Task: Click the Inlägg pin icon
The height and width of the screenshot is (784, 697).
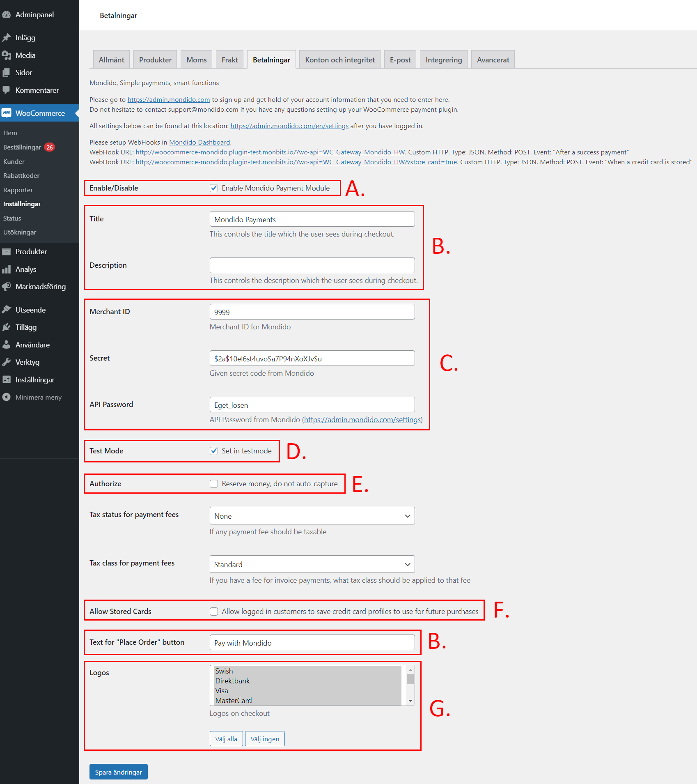Action: pos(6,38)
